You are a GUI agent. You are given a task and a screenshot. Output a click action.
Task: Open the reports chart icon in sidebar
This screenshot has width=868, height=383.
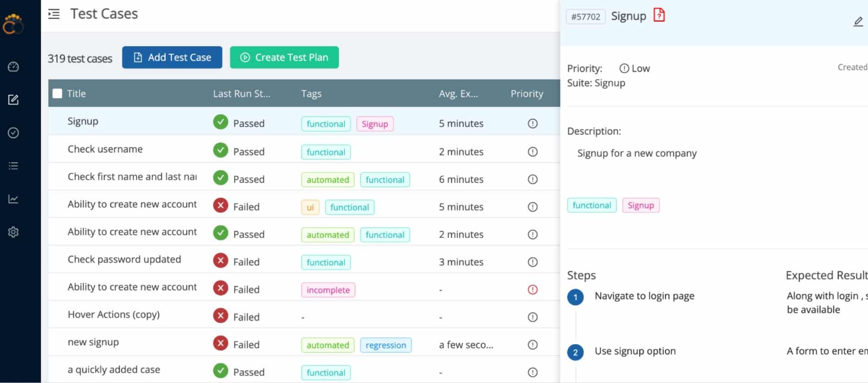pyautogui.click(x=13, y=199)
